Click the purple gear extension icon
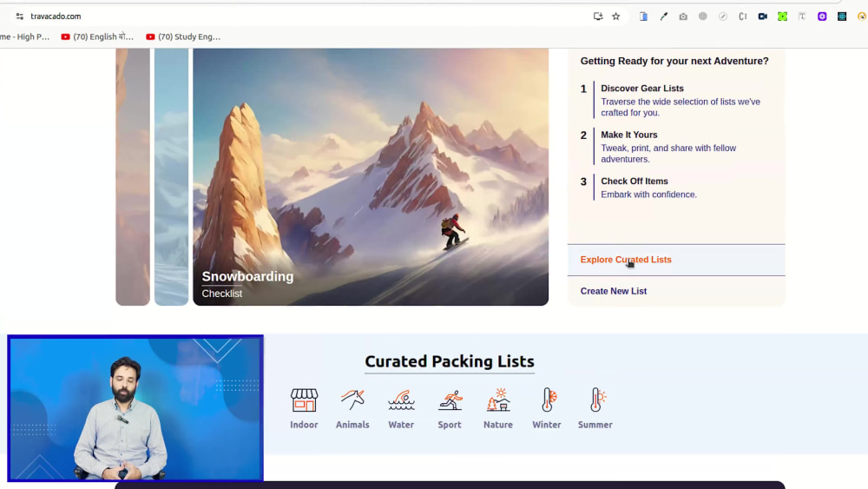This screenshot has height=489, width=868. pos(822,17)
